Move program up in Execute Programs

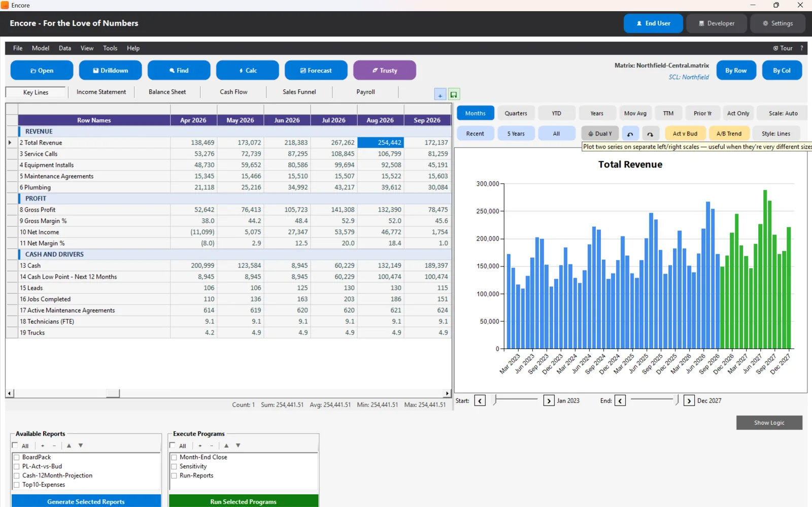[226, 446]
